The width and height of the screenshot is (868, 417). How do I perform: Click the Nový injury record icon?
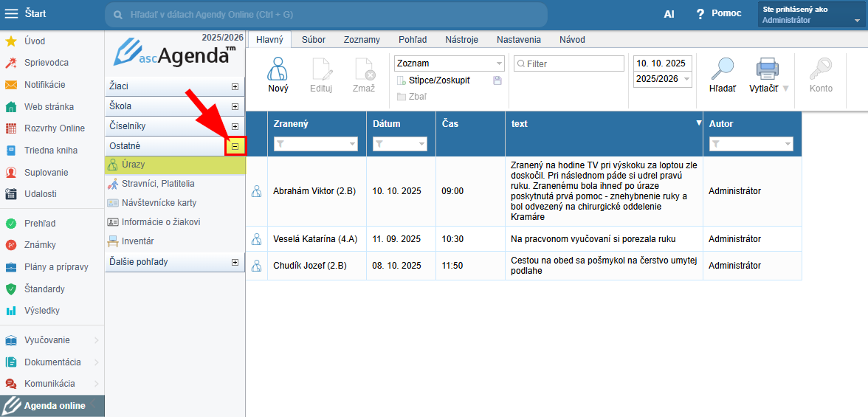(x=278, y=69)
